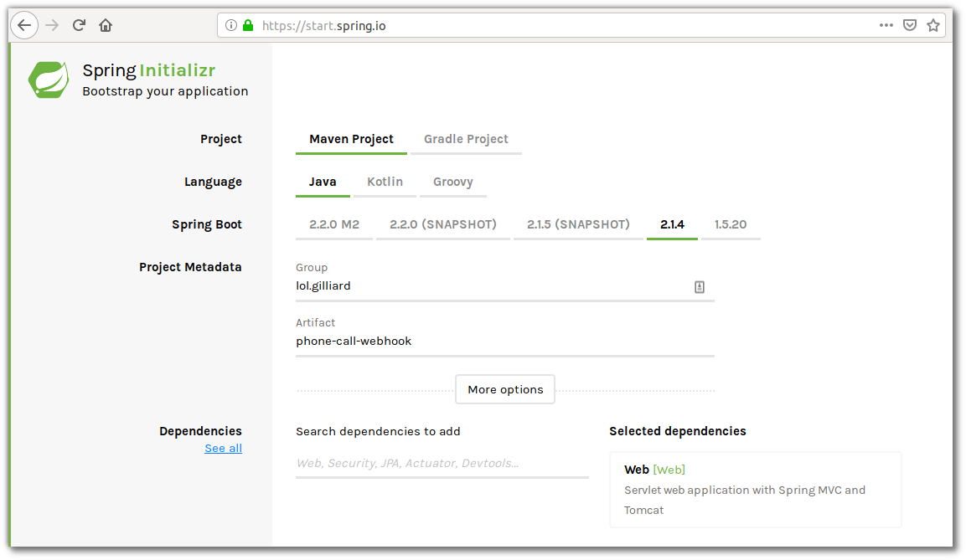The image size is (966, 560).
Task: Go to browser home page icon
Action: [106, 25]
